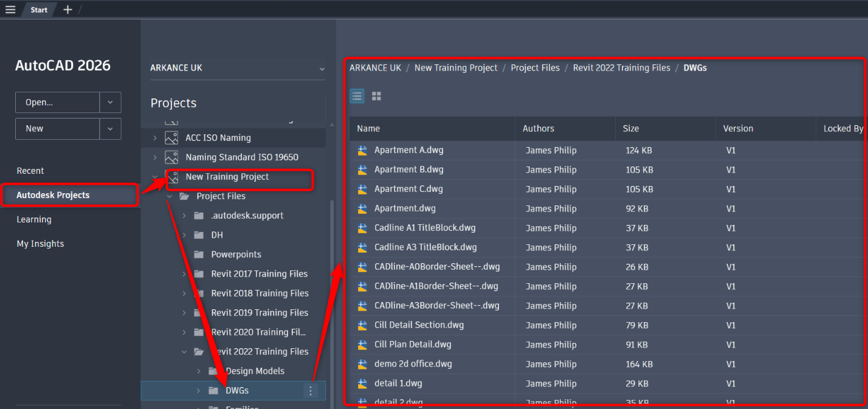Click the file icon beside CADline-A0Border-Sheet--.dwg
The image size is (868, 409).
363,267
